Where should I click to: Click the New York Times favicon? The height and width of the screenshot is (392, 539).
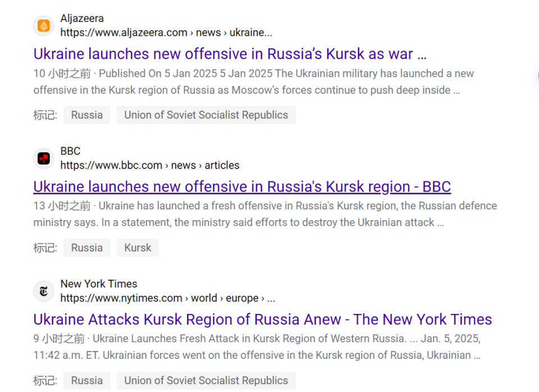44,291
